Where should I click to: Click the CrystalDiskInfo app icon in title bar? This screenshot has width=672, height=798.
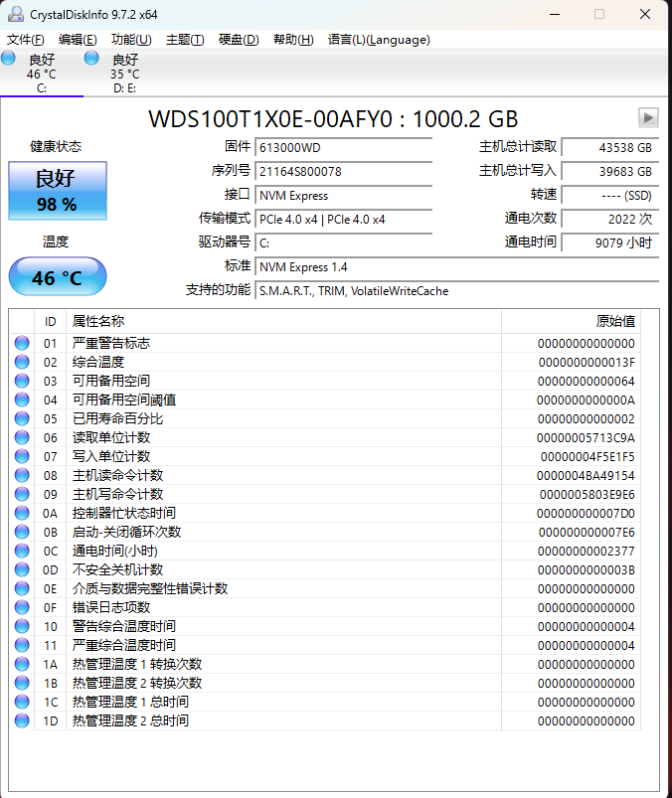pyautogui.click(x=15, y=14)
